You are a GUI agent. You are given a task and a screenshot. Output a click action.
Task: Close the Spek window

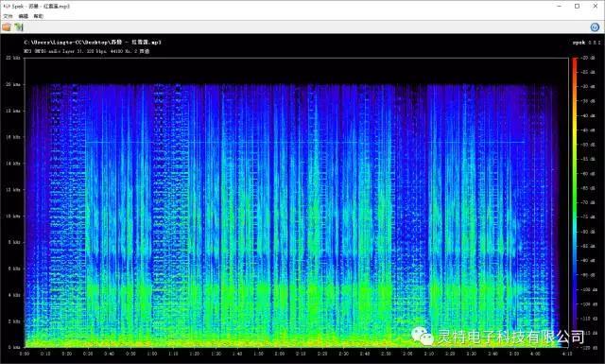(x=596, y=7)
